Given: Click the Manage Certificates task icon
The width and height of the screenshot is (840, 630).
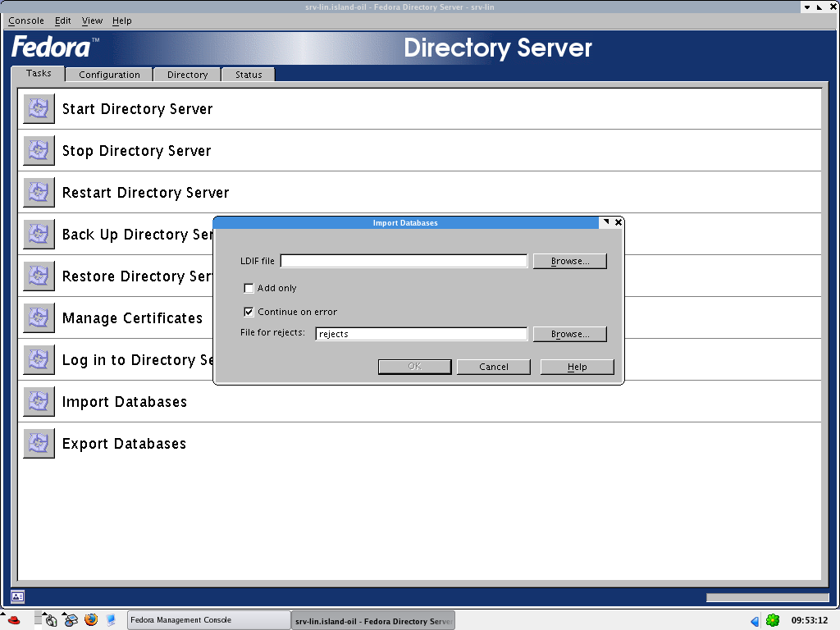Looking at the screenshot, I should pyautogui.click(x=39, y=317).
